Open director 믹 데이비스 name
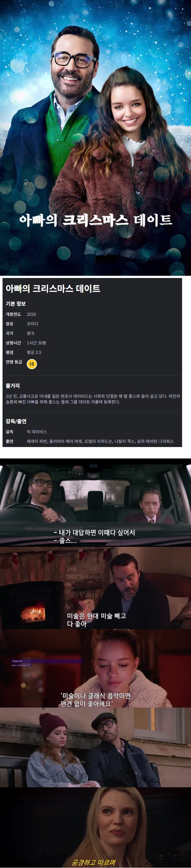Screen dimensions: 191x868 (37, 432)
